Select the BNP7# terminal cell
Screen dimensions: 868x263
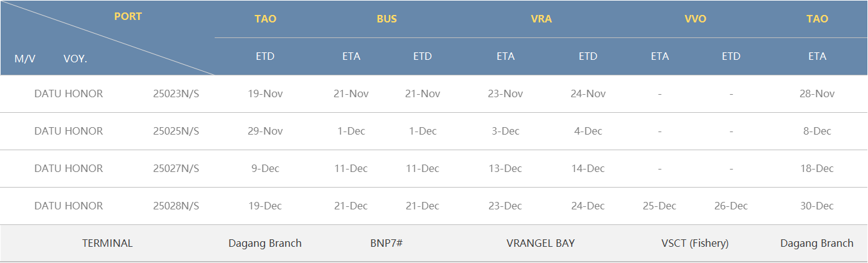click(x=386, y=243)
